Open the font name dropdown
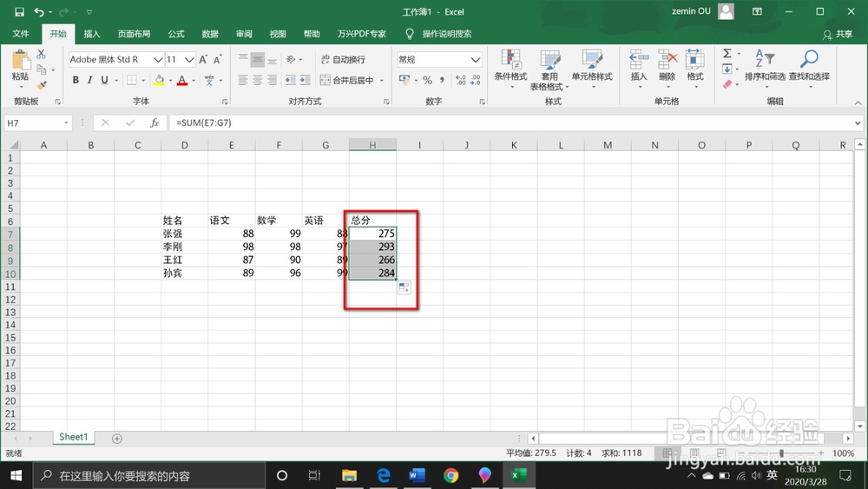 pyautogui.click(x=158, y=60)
